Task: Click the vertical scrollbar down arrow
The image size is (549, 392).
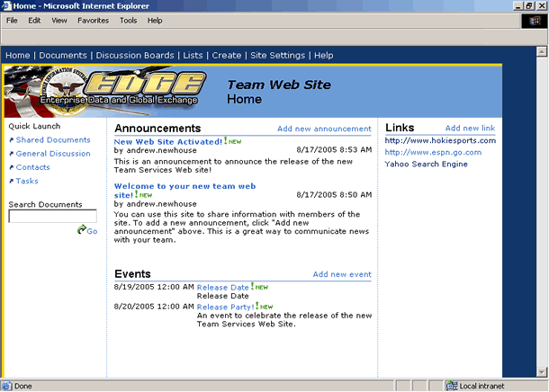Action: click(x=542, y=372)
